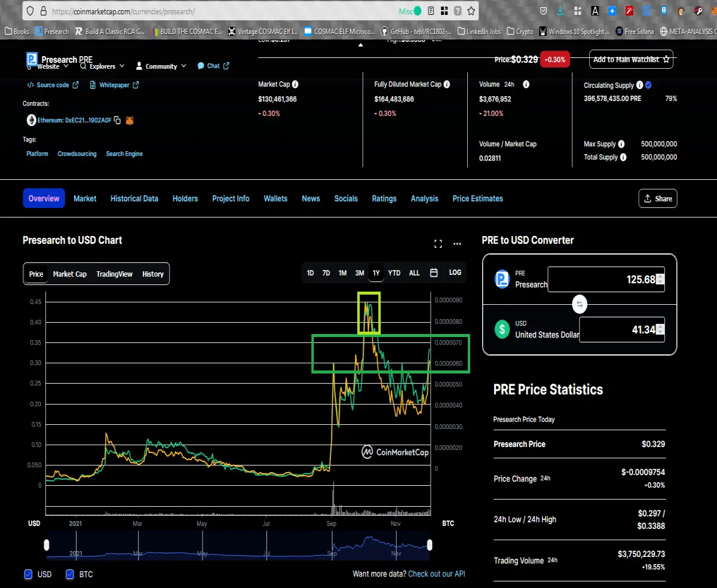Open the Chat link

213,66
